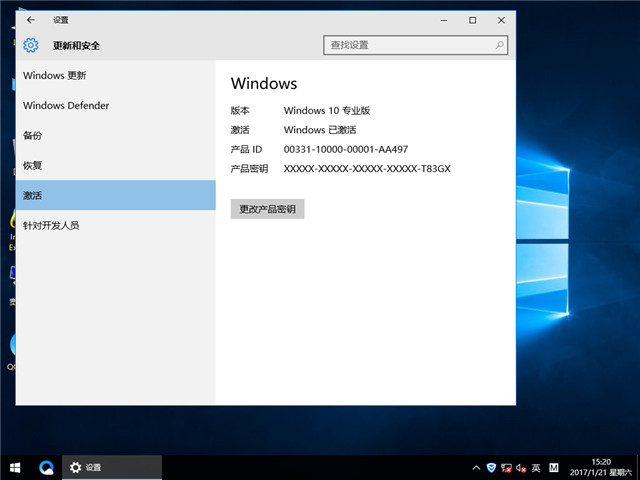Select 备份 in the sidebar

116,136
